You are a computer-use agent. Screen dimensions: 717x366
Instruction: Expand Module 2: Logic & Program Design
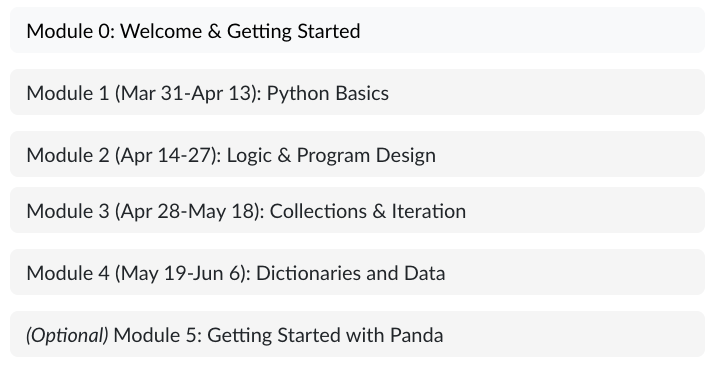[x=357, y=154]
